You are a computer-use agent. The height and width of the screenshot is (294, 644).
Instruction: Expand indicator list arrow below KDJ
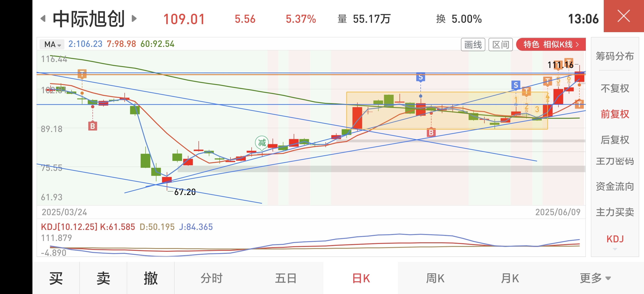[615, 249]
